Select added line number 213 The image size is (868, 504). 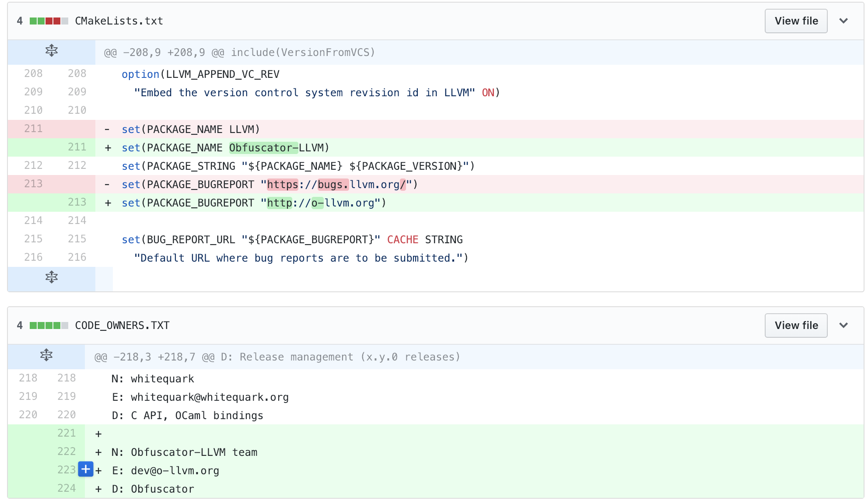click(77, 202)
